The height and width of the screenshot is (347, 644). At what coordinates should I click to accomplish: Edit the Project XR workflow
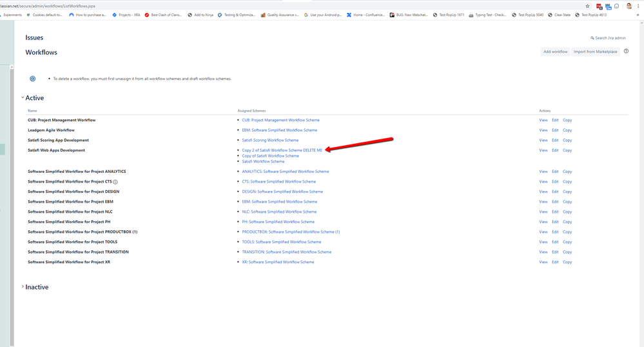[555, 262]
